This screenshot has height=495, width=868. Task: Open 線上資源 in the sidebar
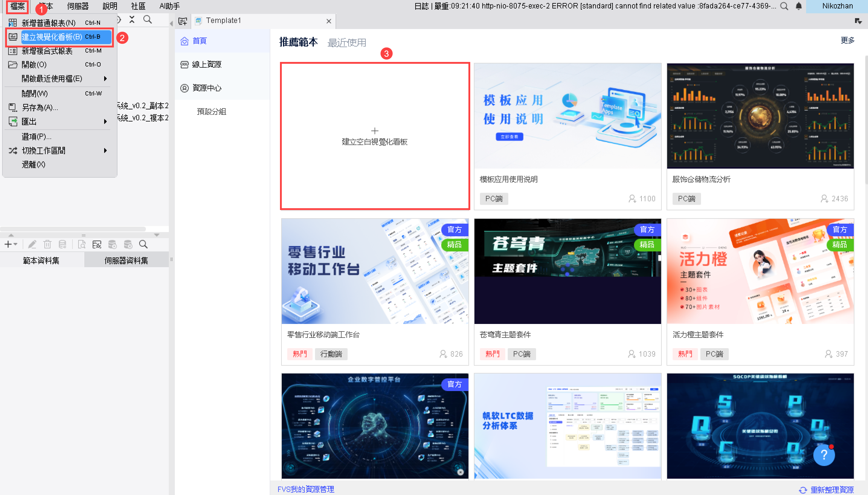tap(223, 64)
